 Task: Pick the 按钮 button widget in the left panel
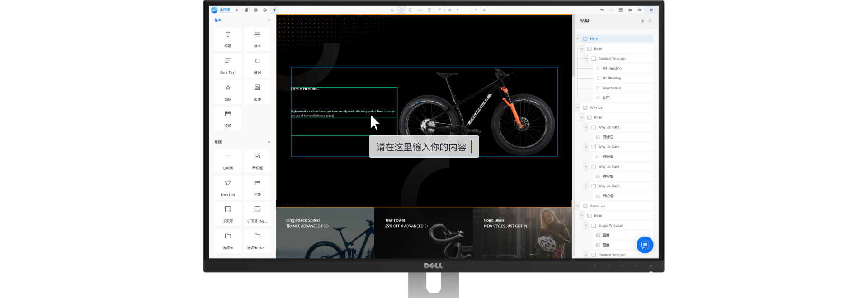coord(257,65)
